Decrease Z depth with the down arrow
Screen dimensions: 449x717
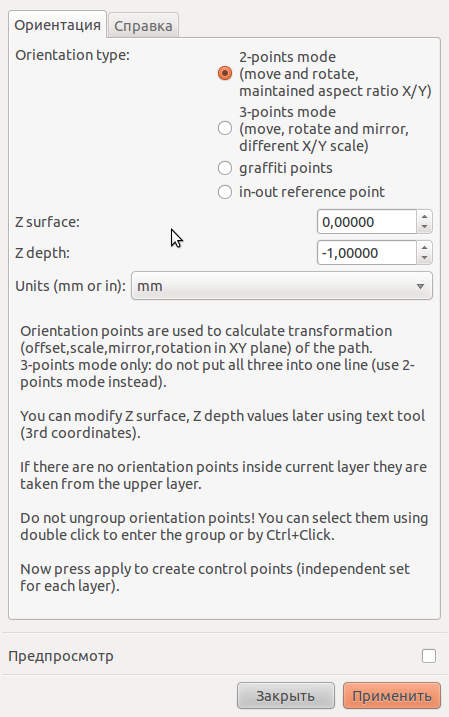pyautogui.click(x=424, y=258)
